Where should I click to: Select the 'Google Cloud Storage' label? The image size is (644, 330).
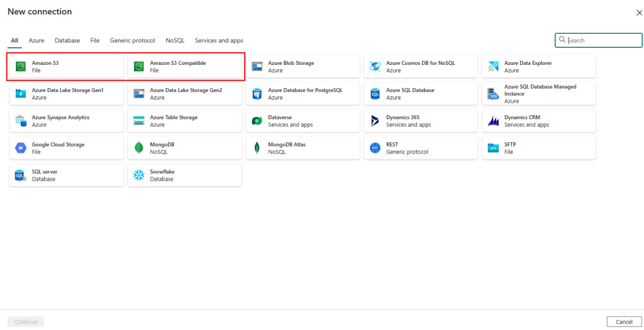[58, 144]
